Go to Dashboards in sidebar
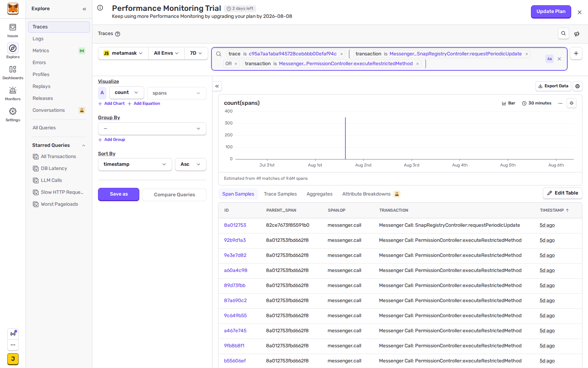Screen dimensions: 588x368 (x=13, y=72)
